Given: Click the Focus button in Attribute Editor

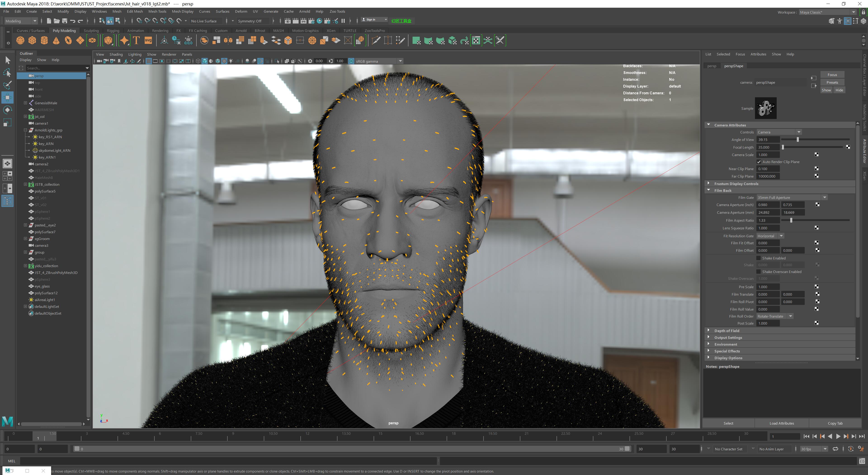Looking at the screenshot, I should [832, 75].
